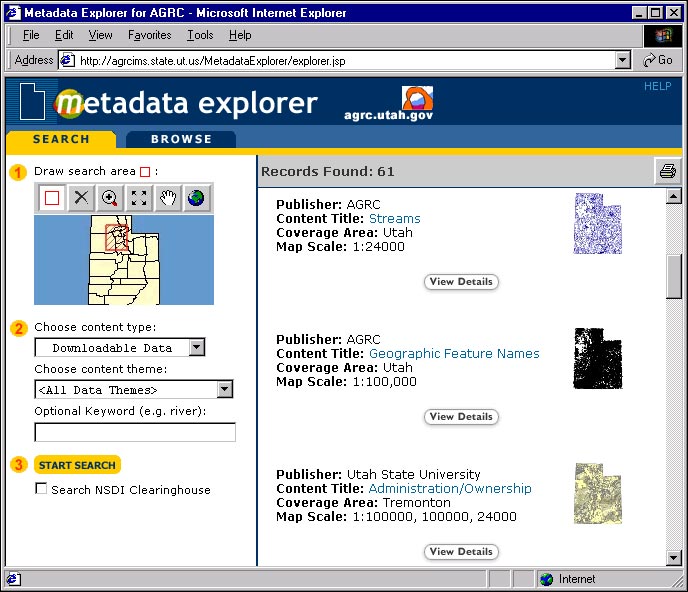The width and height of the screenshot is (688, 592).
Task: Click the Windows logo throbber icon
Action: (663, 36)
